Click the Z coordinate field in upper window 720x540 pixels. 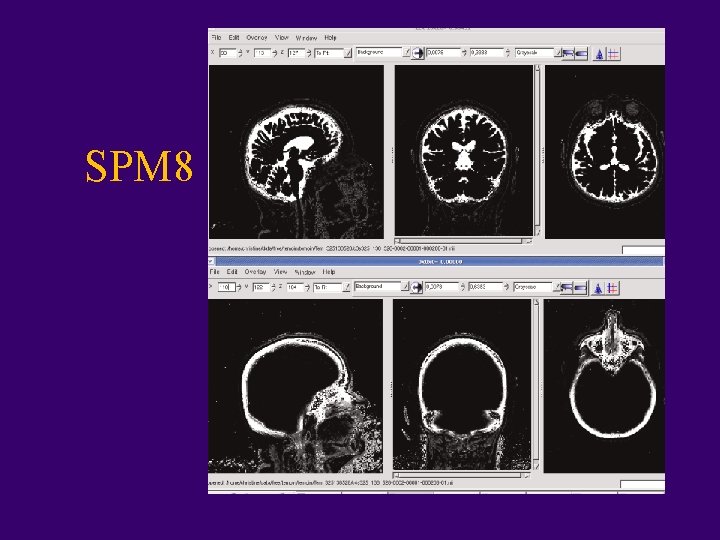pos(296,53)
